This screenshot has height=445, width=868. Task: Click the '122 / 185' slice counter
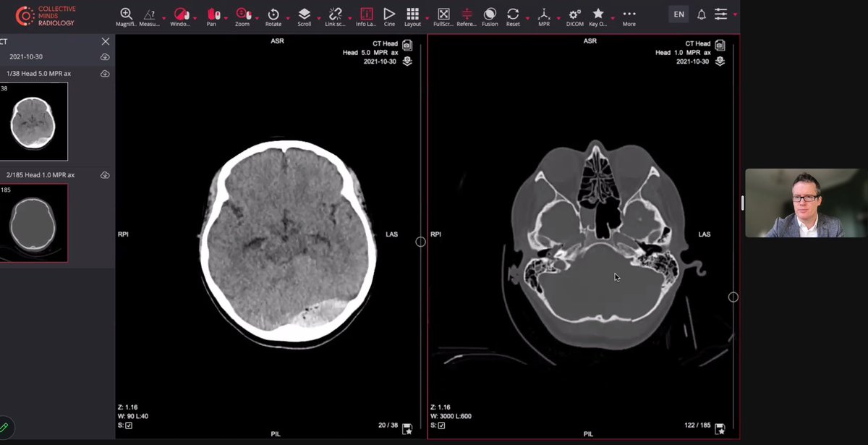[698, 425]
